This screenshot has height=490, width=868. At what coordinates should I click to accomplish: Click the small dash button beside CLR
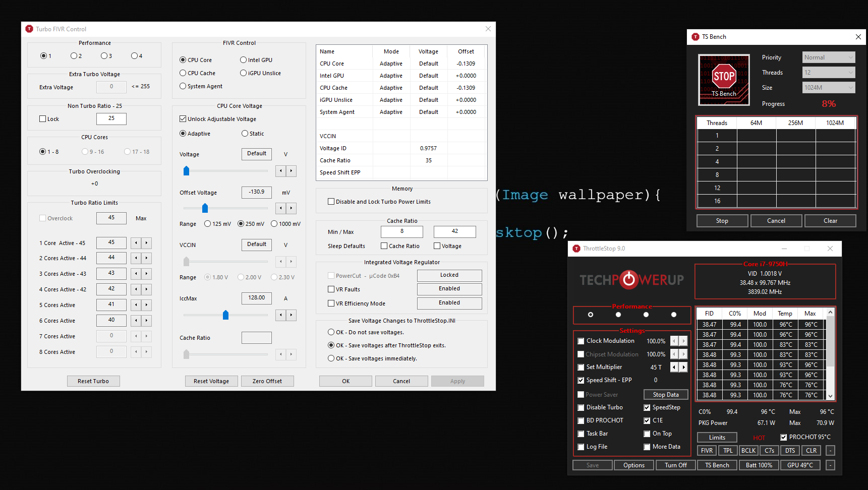(830, 451)
